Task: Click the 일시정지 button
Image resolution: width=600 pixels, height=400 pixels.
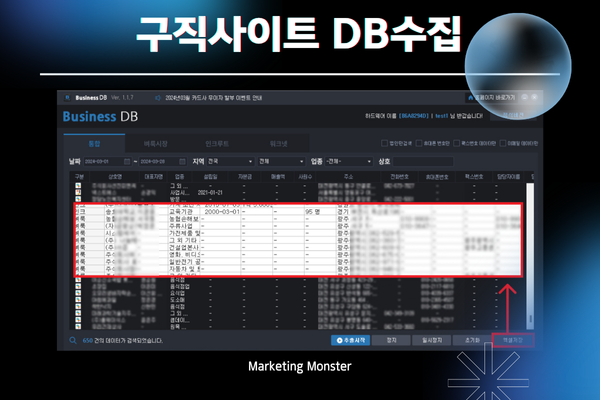Action: click(x=432, y=340)
